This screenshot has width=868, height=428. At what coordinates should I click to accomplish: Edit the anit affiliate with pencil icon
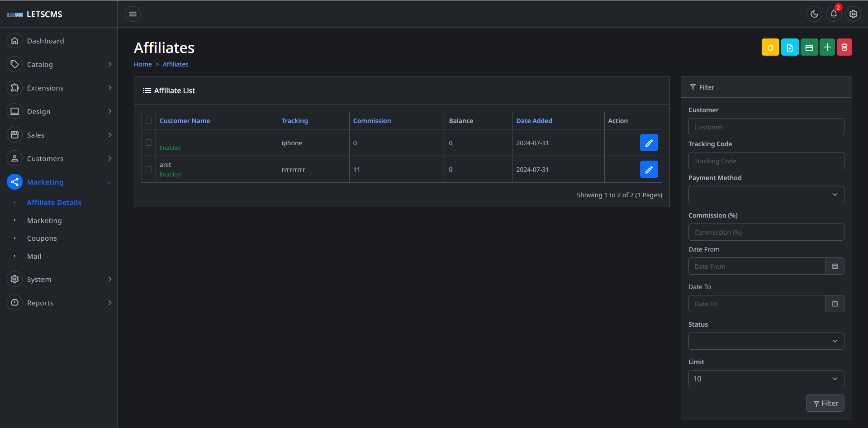point(649,170)
